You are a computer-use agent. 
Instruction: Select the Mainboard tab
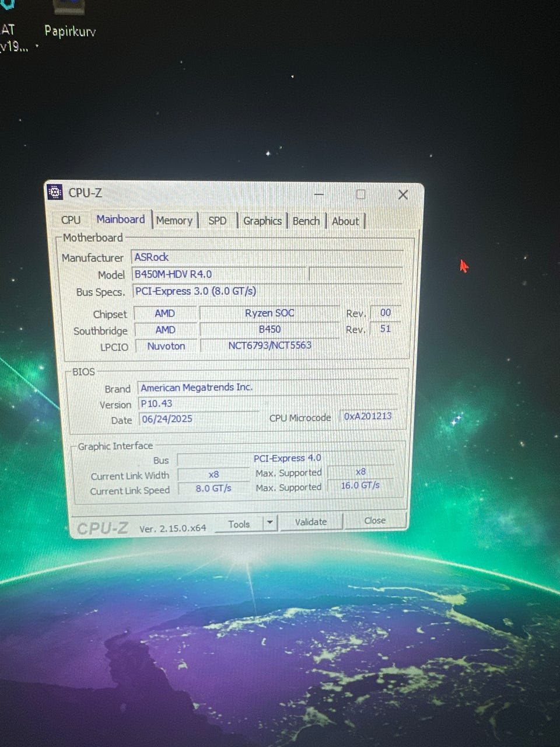[x=121, y=219]
